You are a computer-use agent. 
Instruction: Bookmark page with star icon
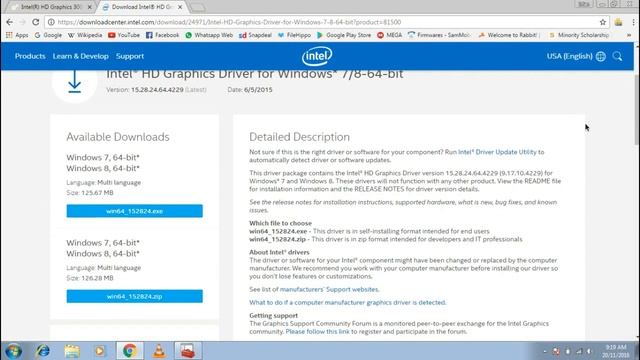(602, 22)
